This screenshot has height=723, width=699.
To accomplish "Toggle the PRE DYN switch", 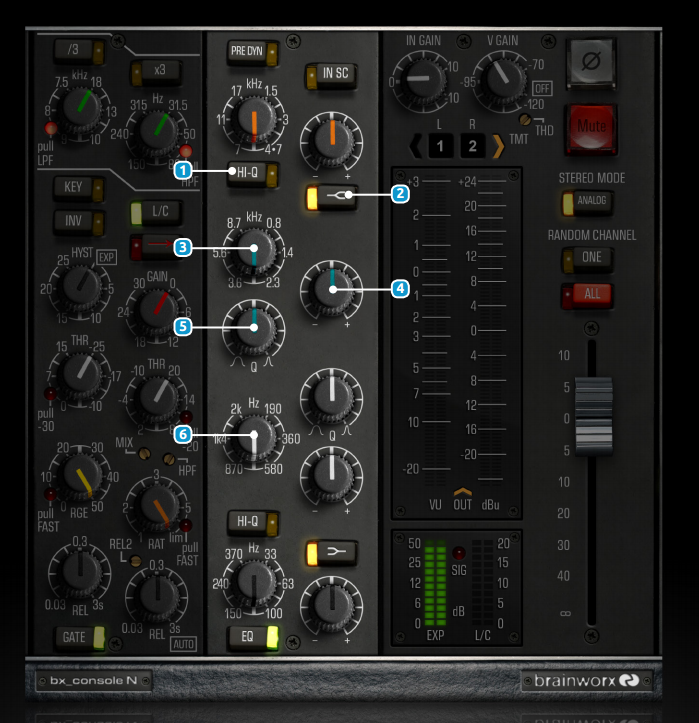I will pos(252,53).
